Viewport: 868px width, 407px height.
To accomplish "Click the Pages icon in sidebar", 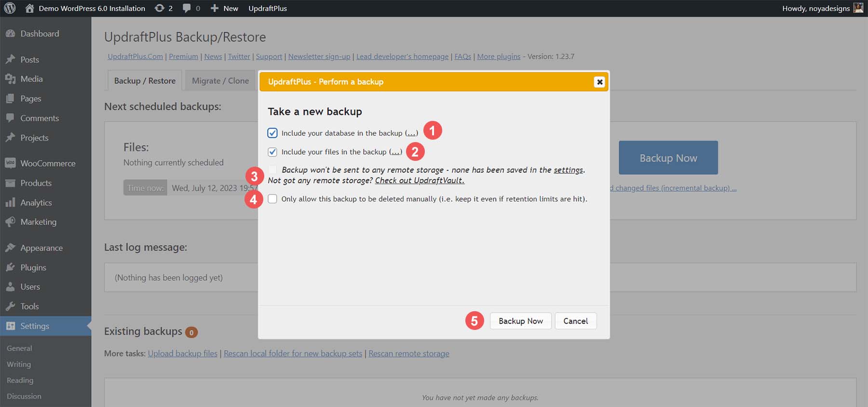I will point(10,99).
